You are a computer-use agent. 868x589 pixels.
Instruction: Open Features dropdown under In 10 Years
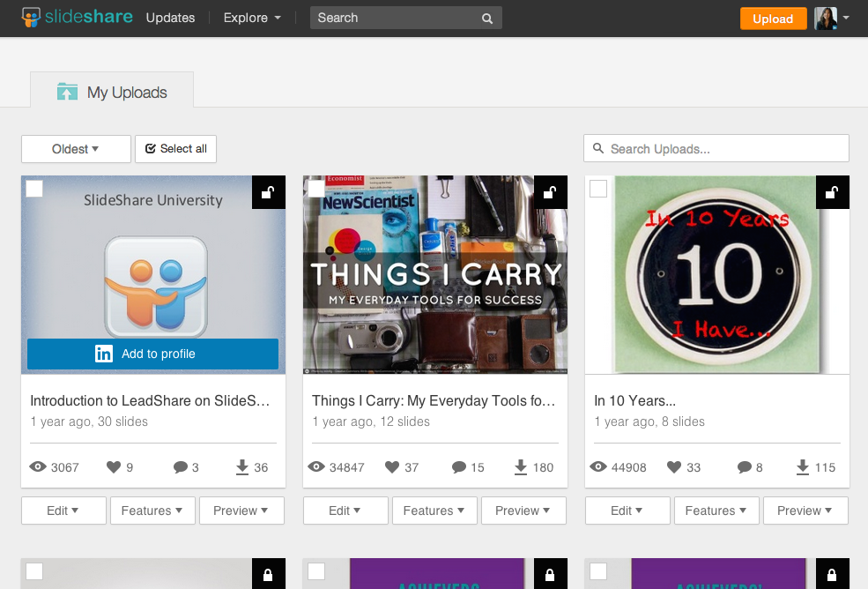716,511
